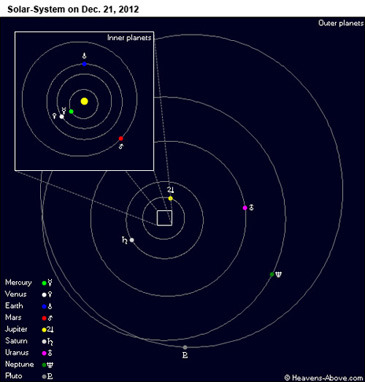Click the Mercury legend color dot
This screenshot has height=382, width=365.
[44, 283]
